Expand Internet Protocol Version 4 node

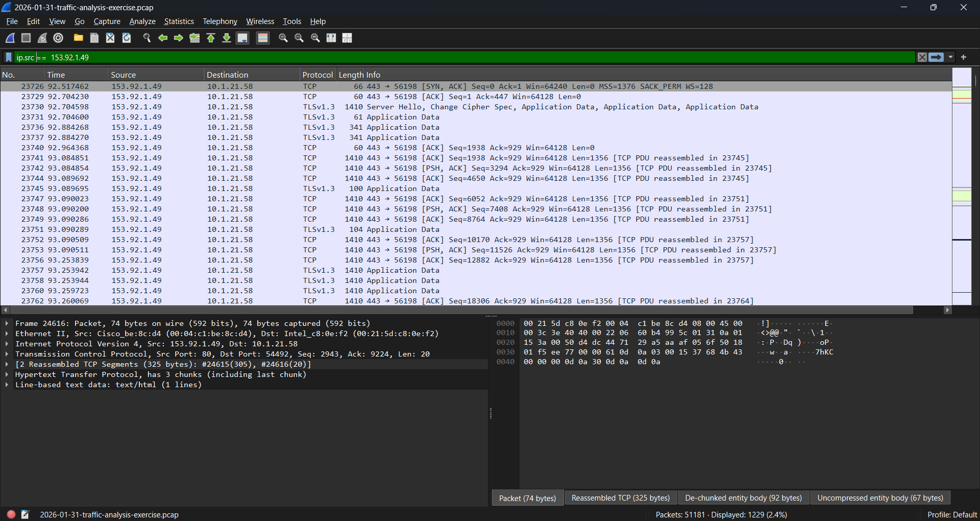[7, 344]
